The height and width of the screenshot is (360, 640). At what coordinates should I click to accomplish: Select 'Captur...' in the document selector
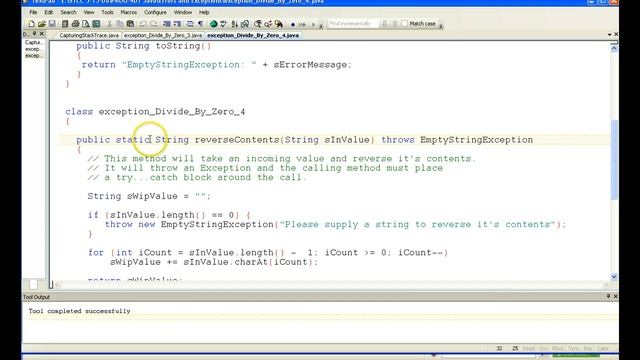(33, 42)
